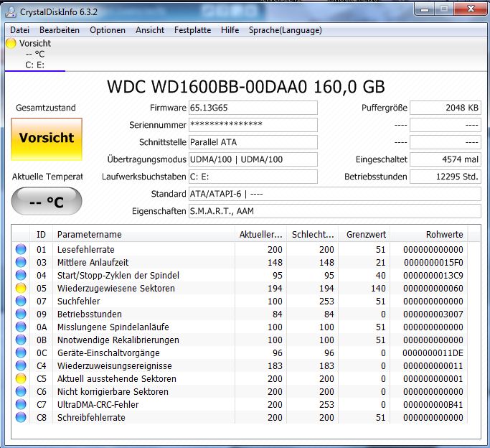Select Aktuell ausstehende Sektoren parameter name
The width and height of the screenshot is (490, 448).
coord(116,378)
